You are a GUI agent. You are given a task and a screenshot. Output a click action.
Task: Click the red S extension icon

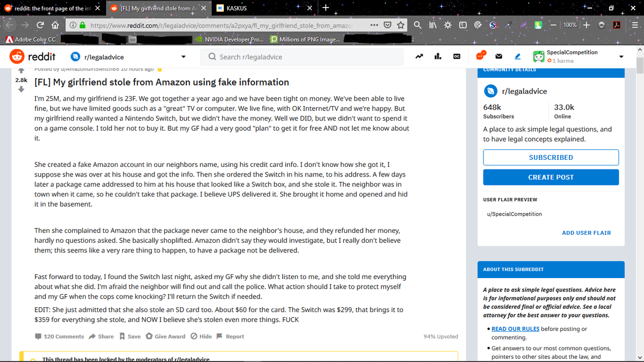pos(494,25)
